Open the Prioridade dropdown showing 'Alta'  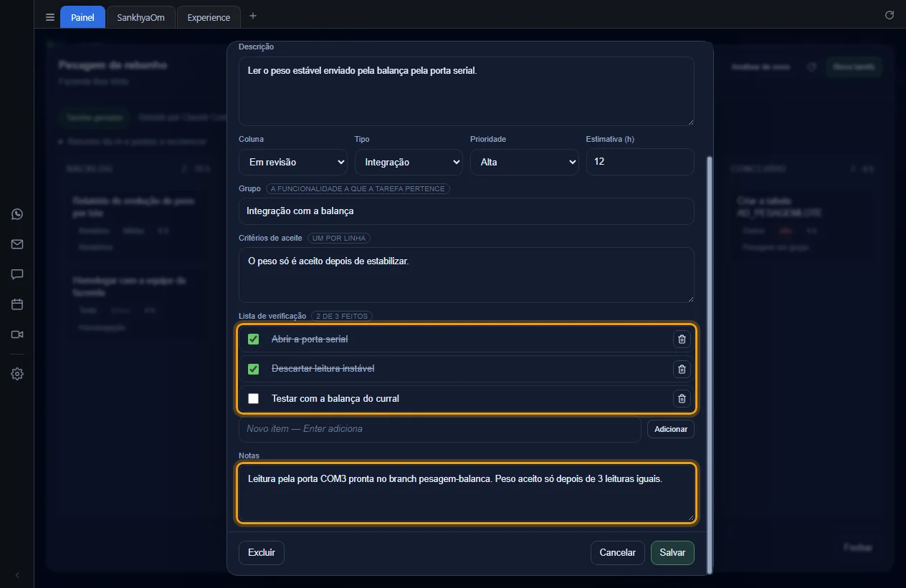(525, 162)
